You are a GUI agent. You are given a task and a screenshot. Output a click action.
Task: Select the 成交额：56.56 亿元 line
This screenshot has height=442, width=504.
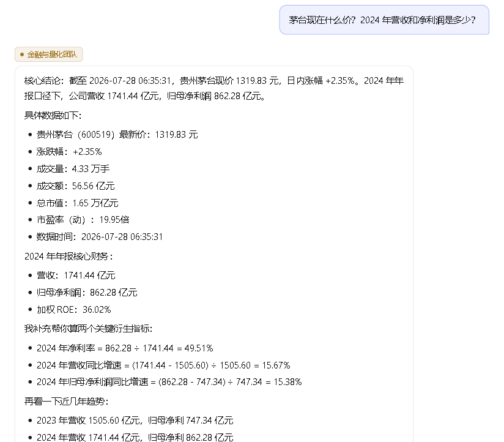[75, 185]
